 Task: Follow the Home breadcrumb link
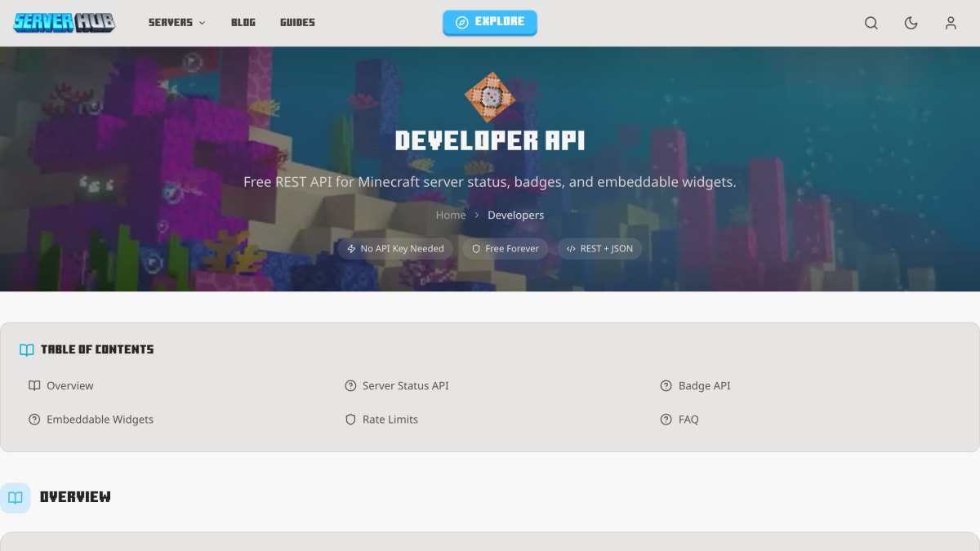click(x=451, y=216)
